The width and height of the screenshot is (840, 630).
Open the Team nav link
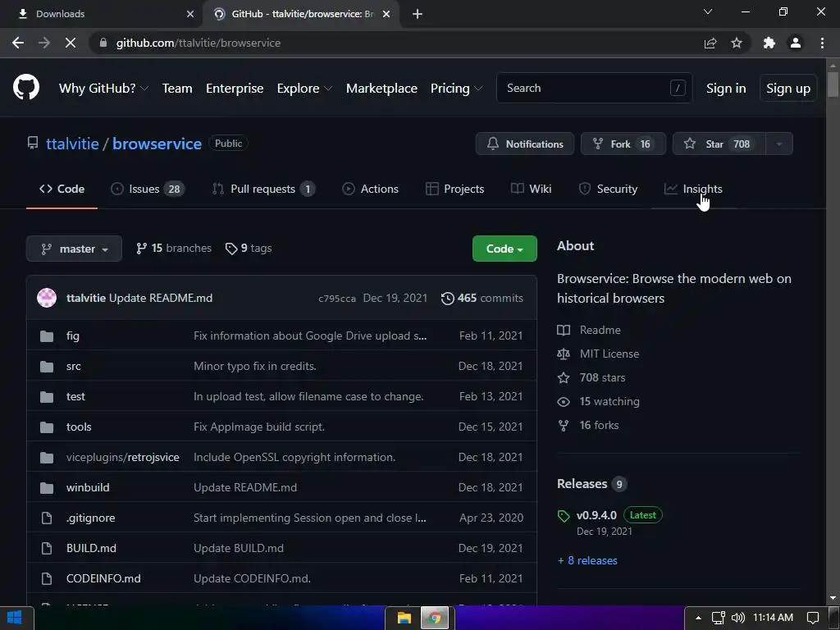click(x=177, y=89)
